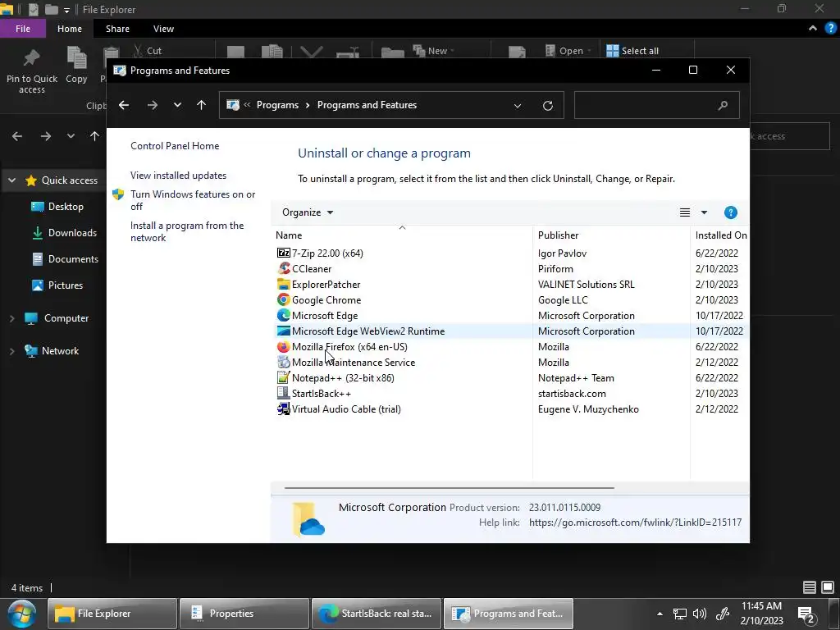The width and height of the screenshot is (840, 630).
Task: Sort by the Publisher column header
Action: [x=611, y=235]
